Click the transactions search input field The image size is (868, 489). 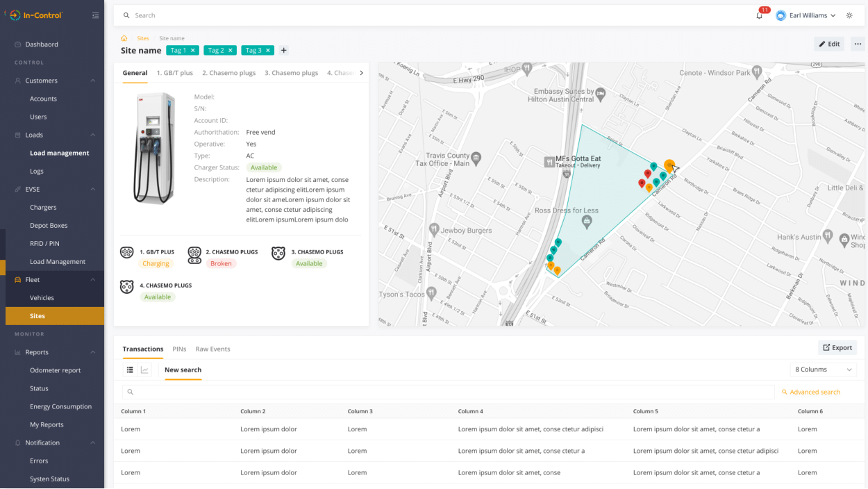point(448,392)
